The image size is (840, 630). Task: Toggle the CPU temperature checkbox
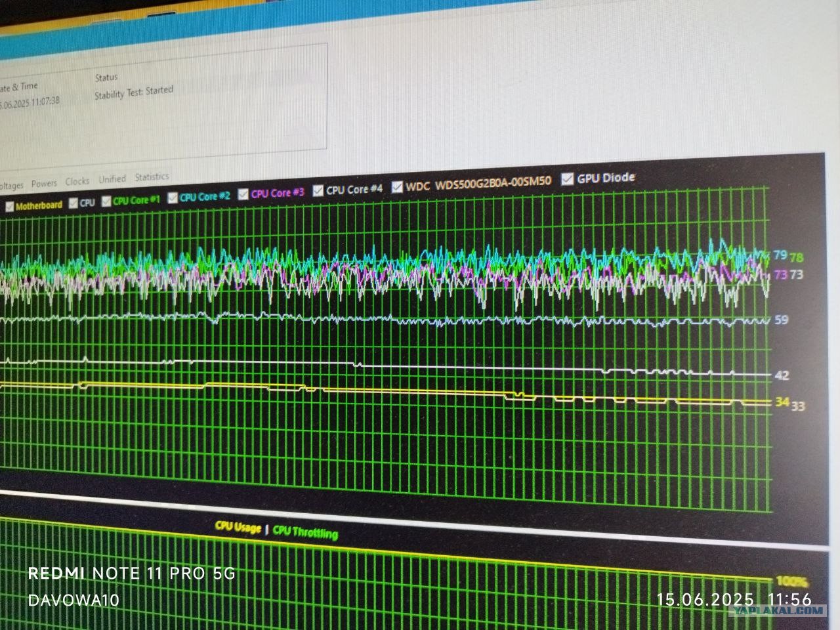pos(73,204)
